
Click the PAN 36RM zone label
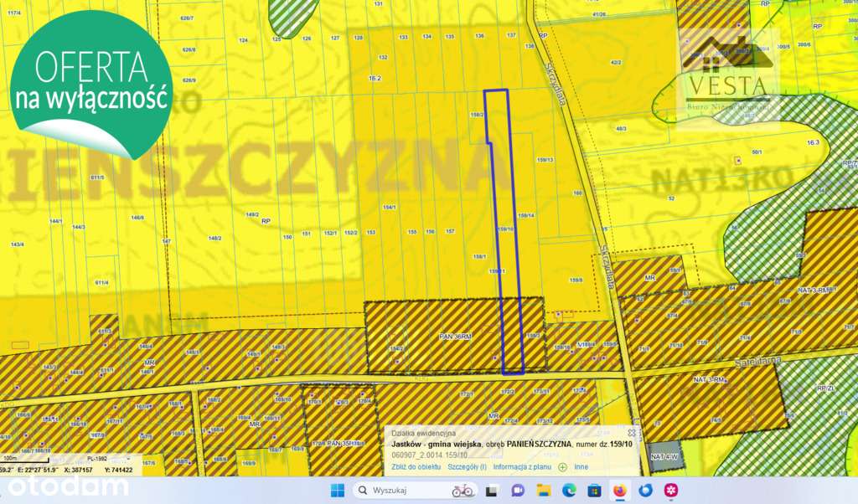click(x=455, y=337)
